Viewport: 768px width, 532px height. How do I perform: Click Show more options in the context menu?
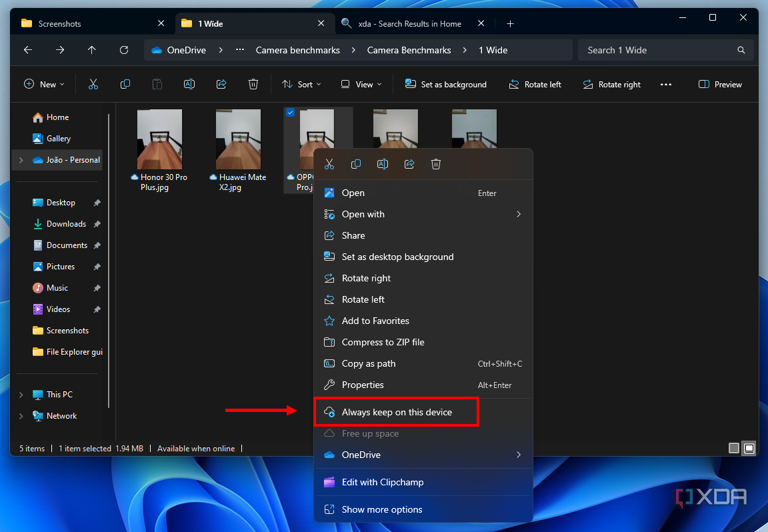(x=382, y=509)
